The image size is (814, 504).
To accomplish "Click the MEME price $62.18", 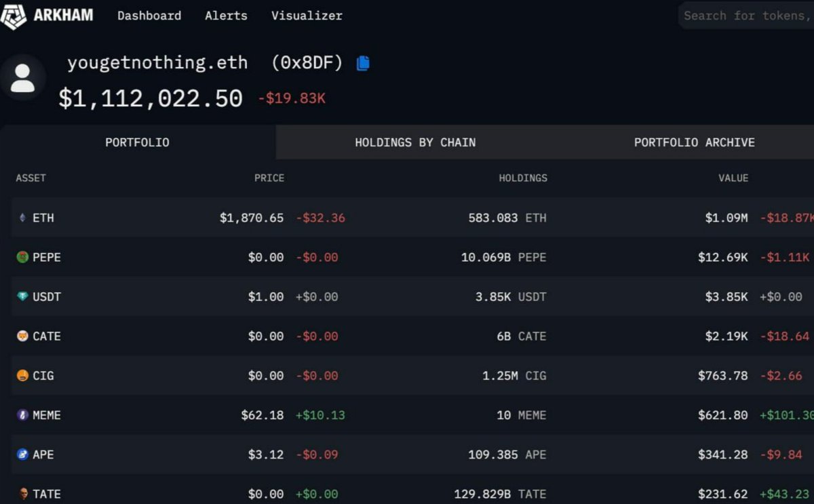I will [x=263, y=414].
